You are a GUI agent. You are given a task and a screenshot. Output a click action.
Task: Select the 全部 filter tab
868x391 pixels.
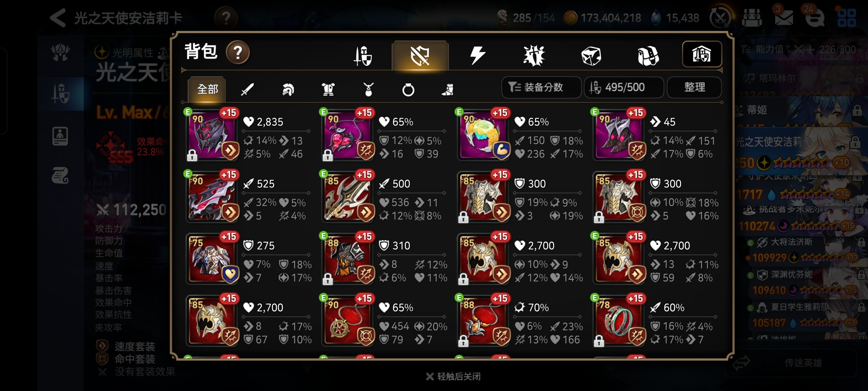207,89
